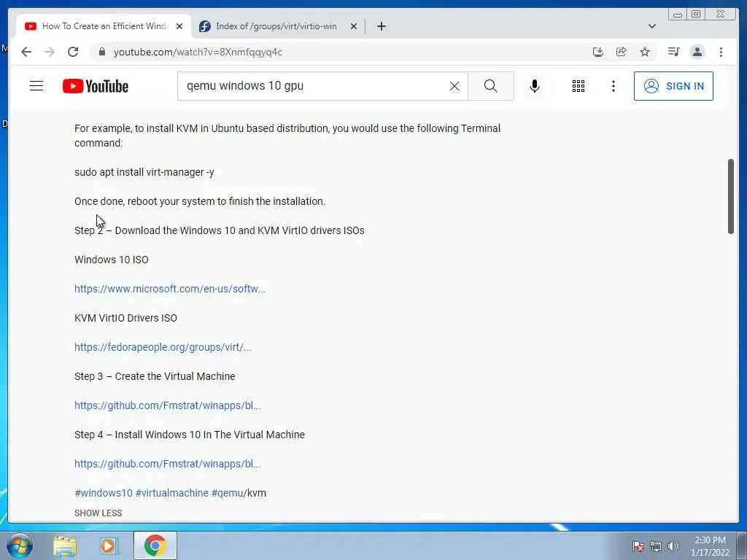
Task: Open the Chrome profile avatar
Action: [x=697, y=52]
